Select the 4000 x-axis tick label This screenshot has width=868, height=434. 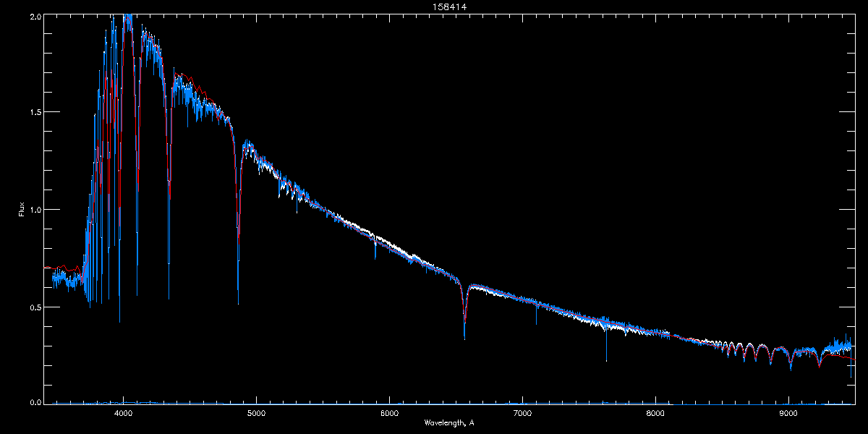124,413
